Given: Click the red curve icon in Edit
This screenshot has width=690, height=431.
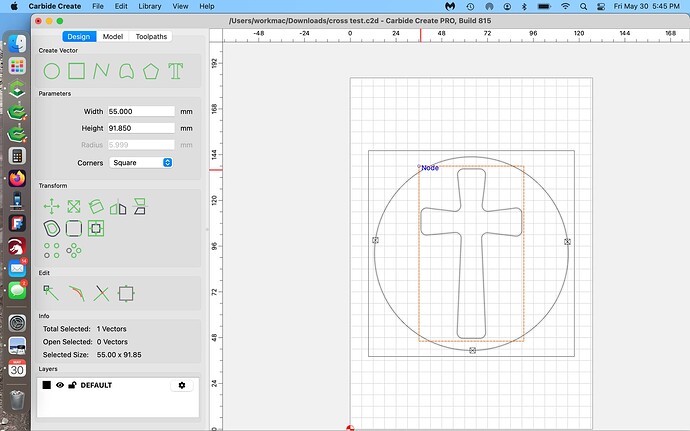Looking at the screenshot, I should click(77, 293).
